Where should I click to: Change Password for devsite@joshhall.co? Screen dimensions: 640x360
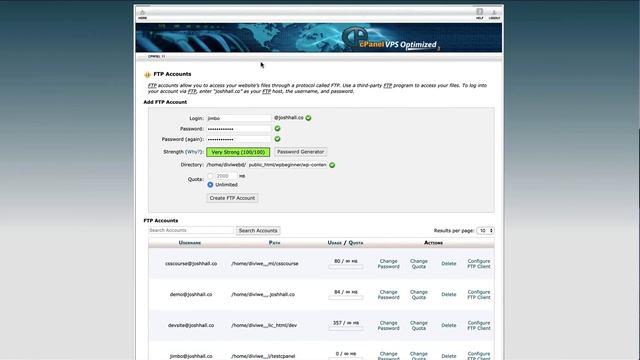(389, 325)
